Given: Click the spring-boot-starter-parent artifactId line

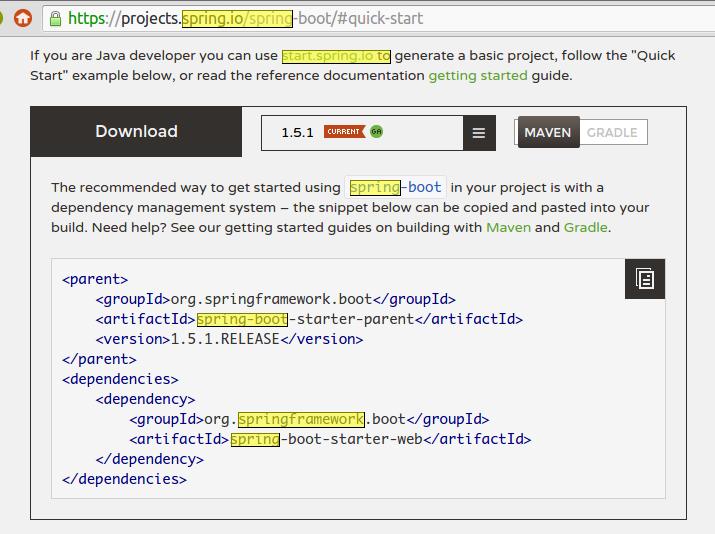Looking at the screenshot, I should pos(309,319).
